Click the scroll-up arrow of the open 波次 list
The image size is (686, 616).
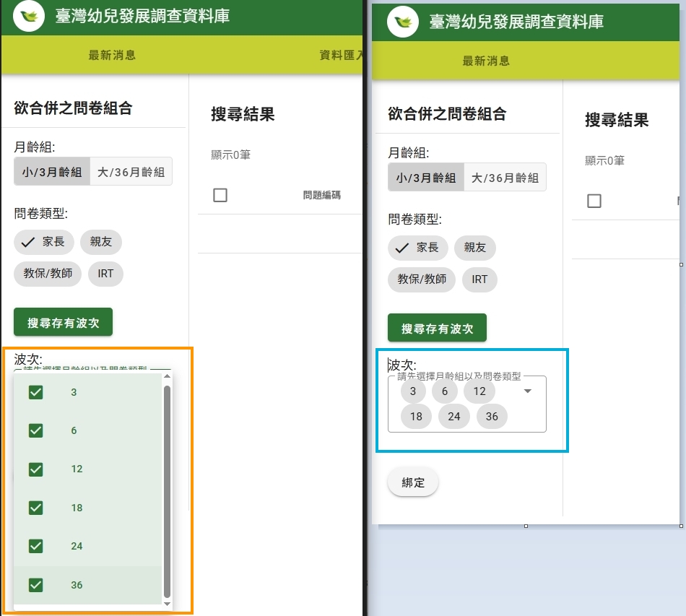[168, 376]
